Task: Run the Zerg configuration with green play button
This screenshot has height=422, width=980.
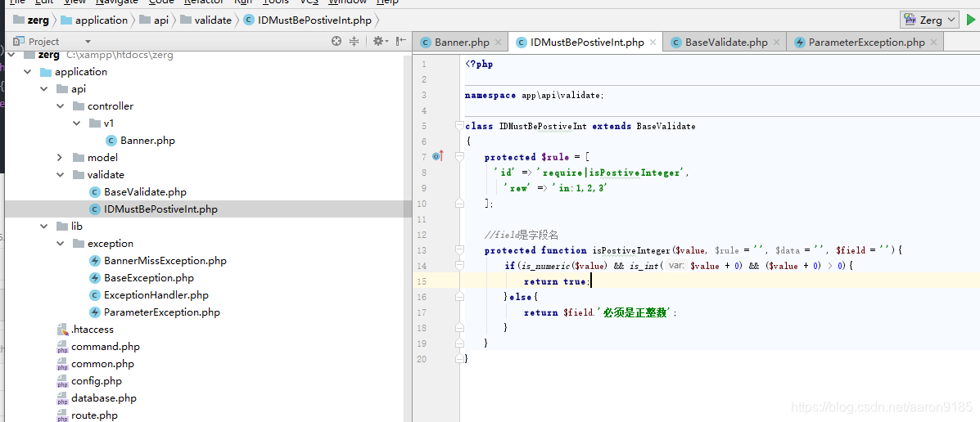Action: (971, 20)
